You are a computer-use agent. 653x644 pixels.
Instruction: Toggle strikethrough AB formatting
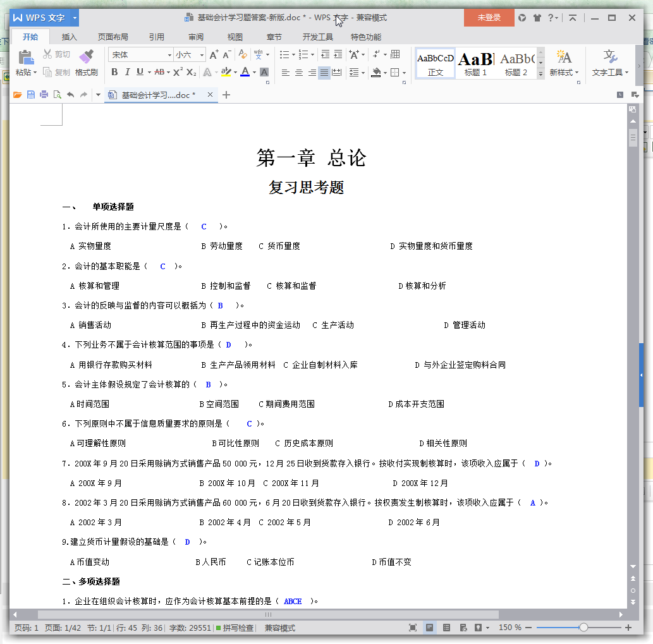click(x=159, y=72)
